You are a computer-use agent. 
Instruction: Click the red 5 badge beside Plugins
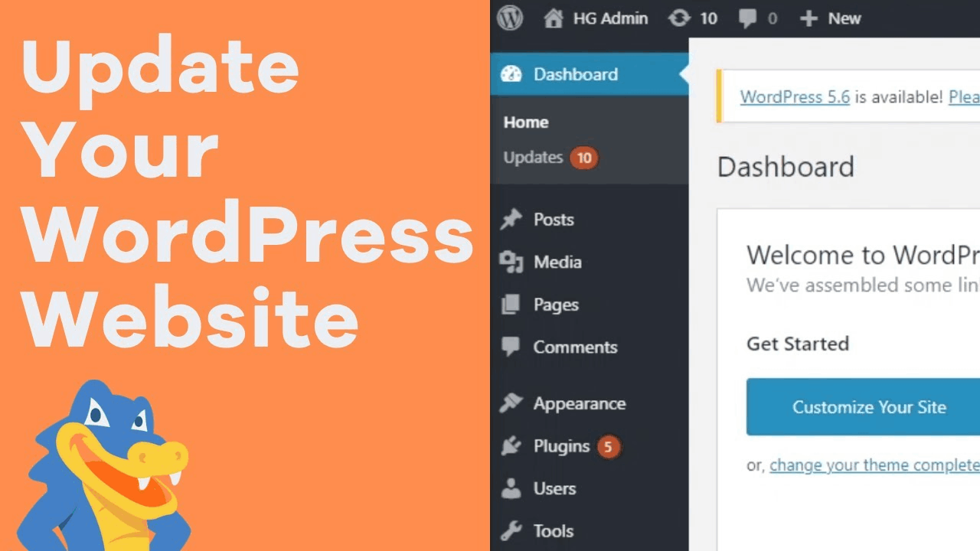pyautogui.click(x=608, y=446)
